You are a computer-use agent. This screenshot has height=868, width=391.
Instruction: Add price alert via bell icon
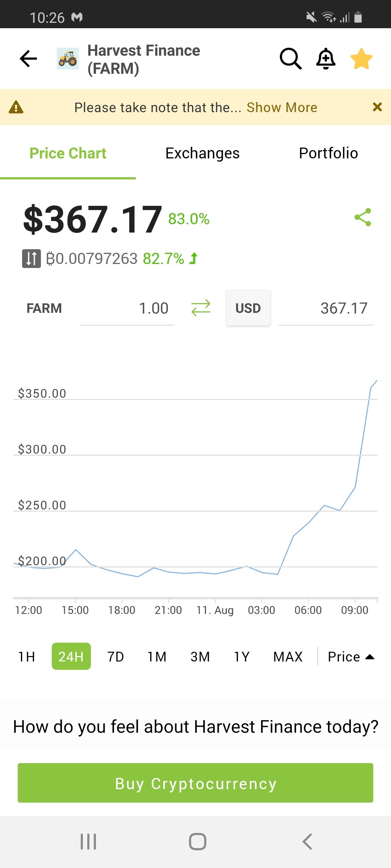326,59
